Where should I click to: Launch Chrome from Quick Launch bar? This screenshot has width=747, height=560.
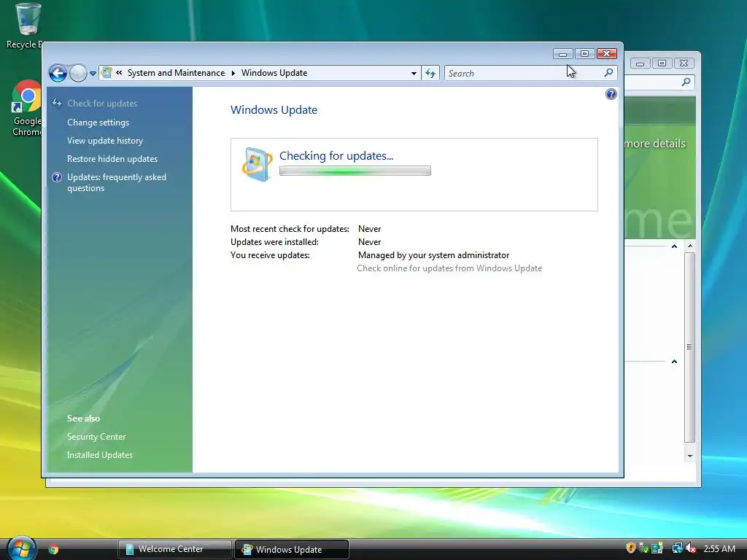[53, 550]
